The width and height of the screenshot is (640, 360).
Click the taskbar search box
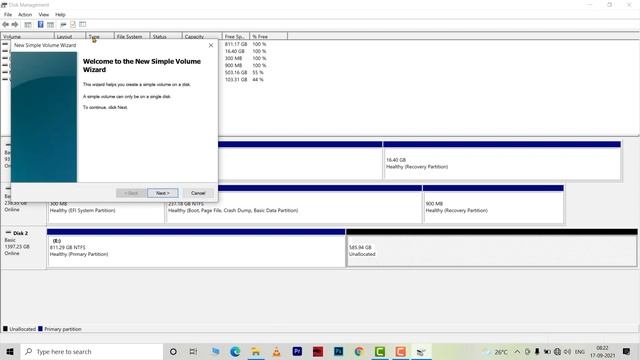92,351
